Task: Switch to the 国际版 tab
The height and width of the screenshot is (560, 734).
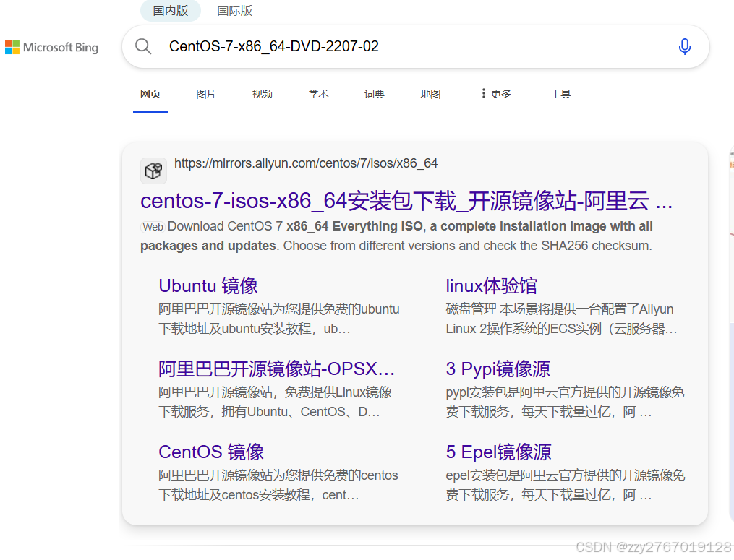Action: [x=234, y=11]
